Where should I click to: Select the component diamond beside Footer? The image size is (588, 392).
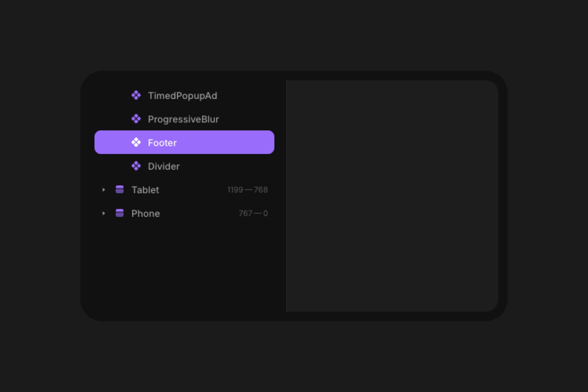tap(136, 142)
